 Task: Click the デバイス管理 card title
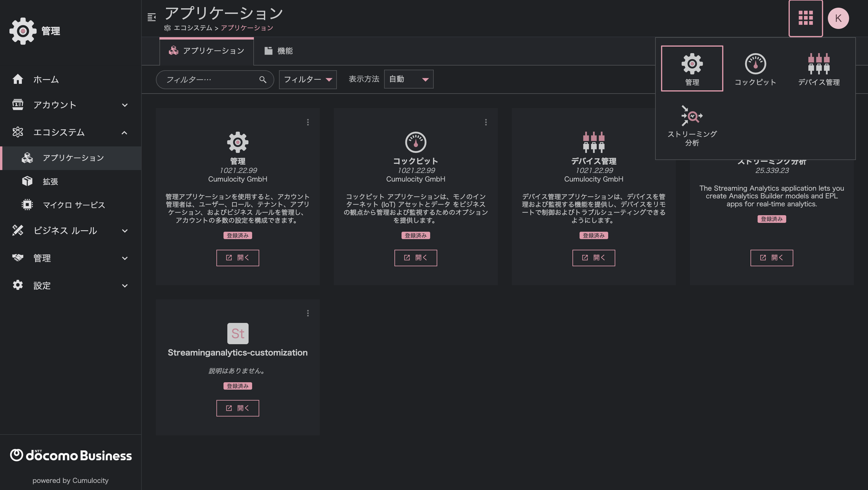point(593,161)
